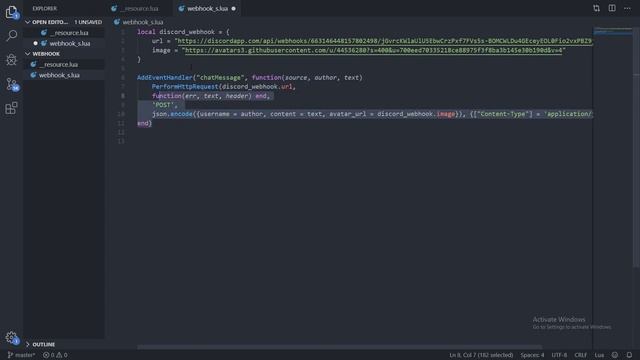Open __resource.lua in WEBHOOK folder
Viewport: 640px width, 360px height.
64,64
